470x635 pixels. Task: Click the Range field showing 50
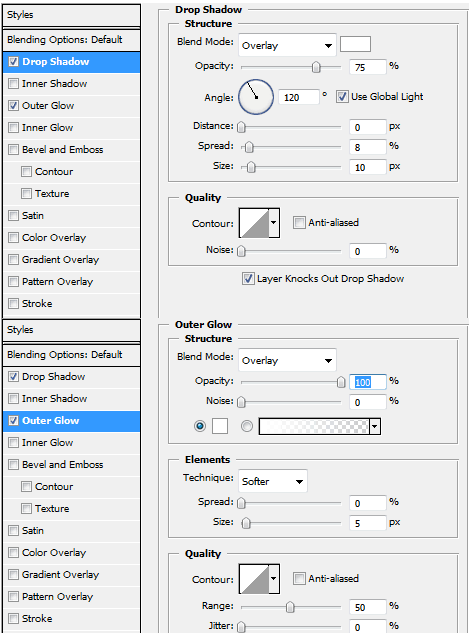coord(368,607)
